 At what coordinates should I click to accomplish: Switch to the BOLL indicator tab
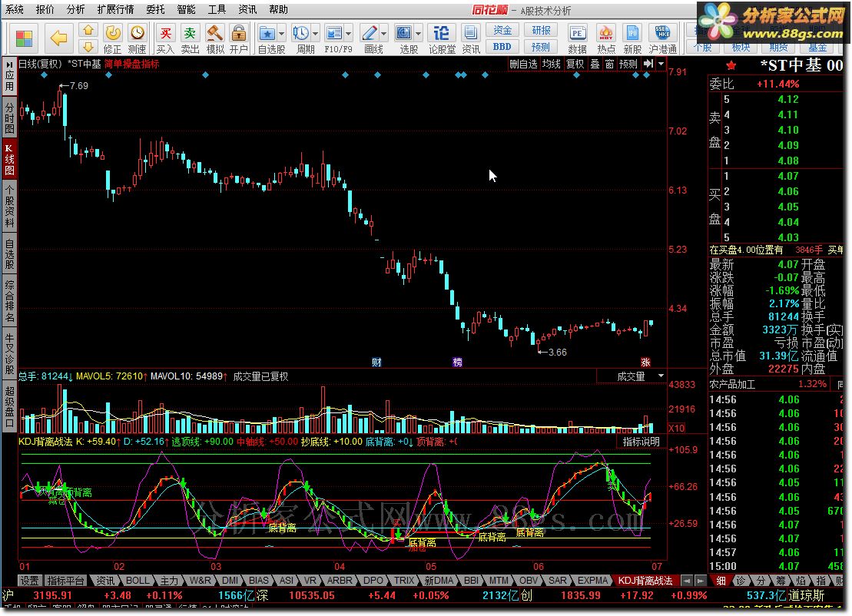pyautogui.click(x=138, y=580)
